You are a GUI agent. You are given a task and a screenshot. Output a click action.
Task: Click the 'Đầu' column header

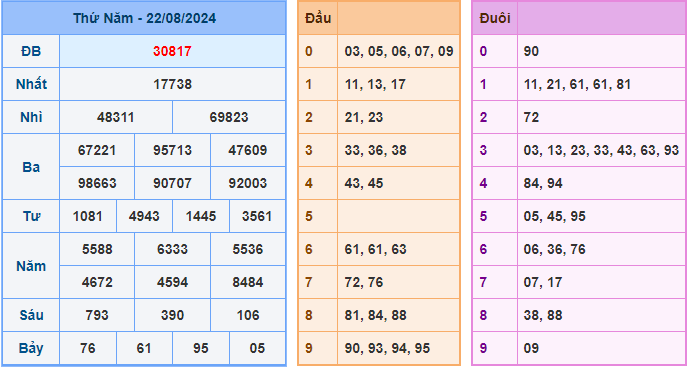318,18
